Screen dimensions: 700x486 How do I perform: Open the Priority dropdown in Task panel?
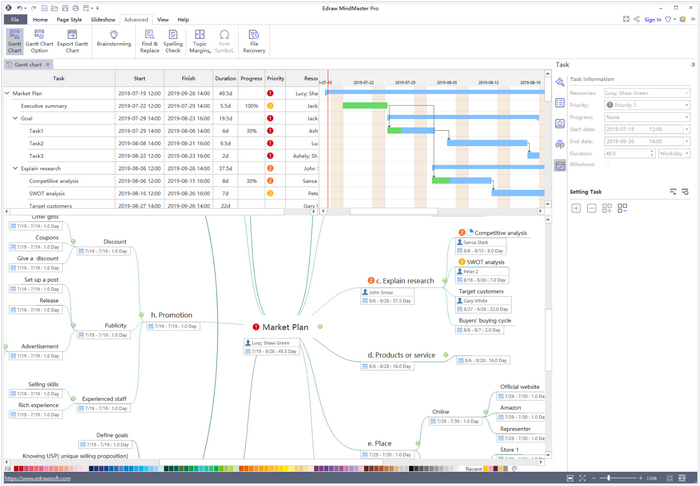687,105
